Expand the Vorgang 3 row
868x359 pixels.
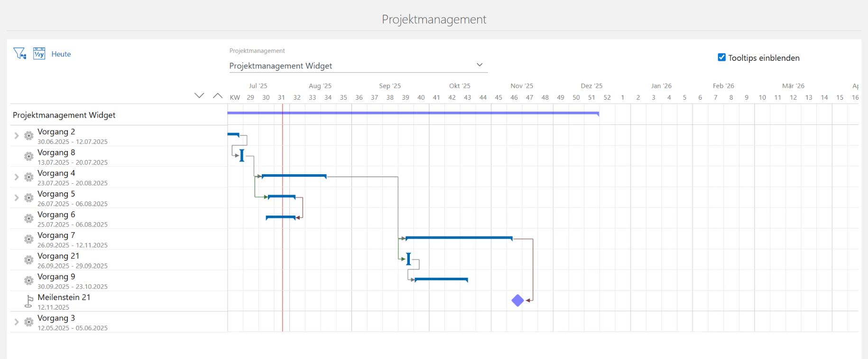tap(17, 322)
